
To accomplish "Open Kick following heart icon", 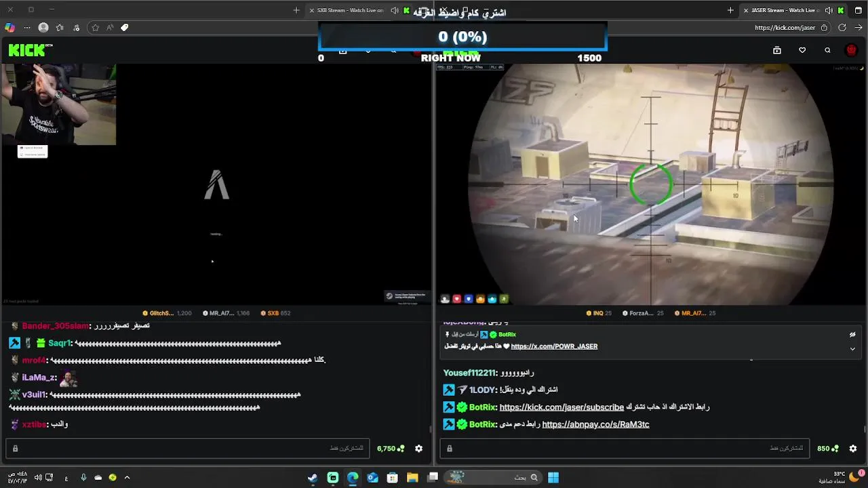I will [x=802, y=50].
